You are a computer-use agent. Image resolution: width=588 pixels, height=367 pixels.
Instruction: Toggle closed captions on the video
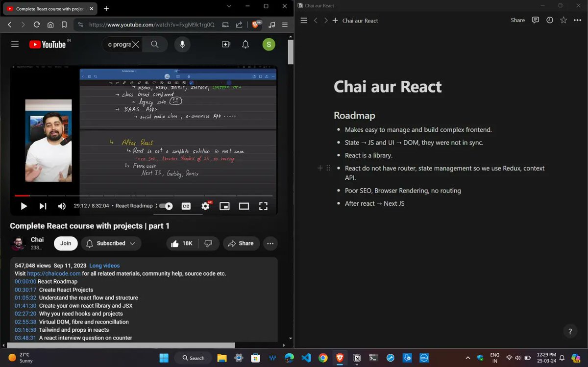(186, 206)
